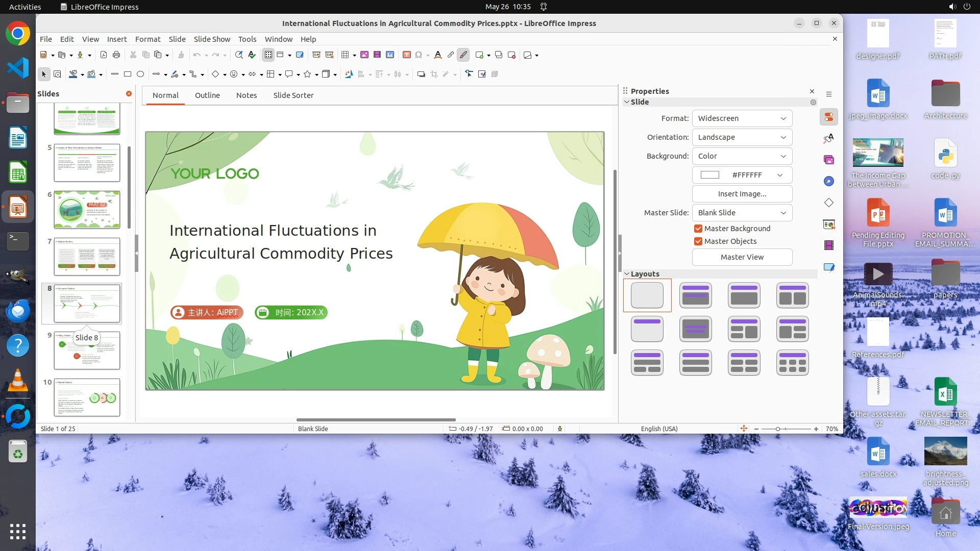
Task: Open the #FFFFFF background color swatch
Action: click(742, 175)
